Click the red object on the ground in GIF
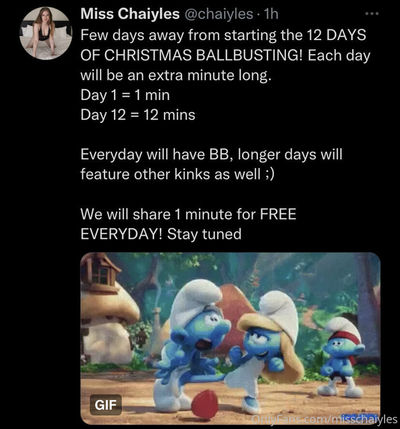The image size is (400, 429). tap(204, 404)
